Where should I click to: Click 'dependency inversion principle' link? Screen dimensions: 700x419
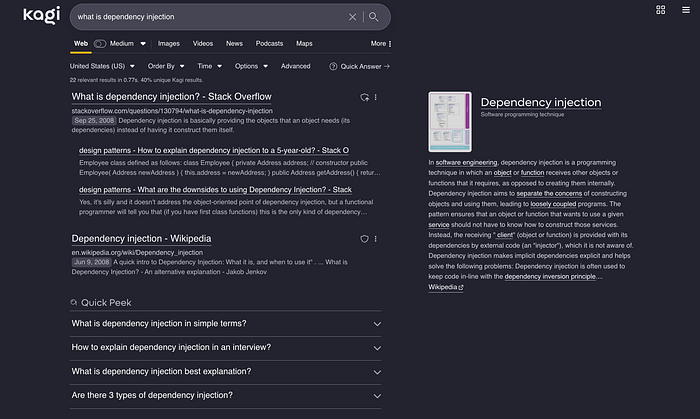(550, 277)
